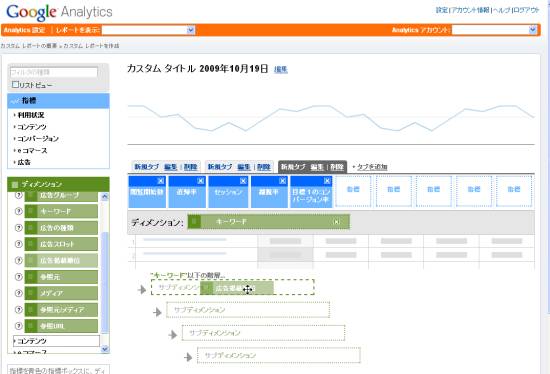Remove the first metric box with its X

161,181
